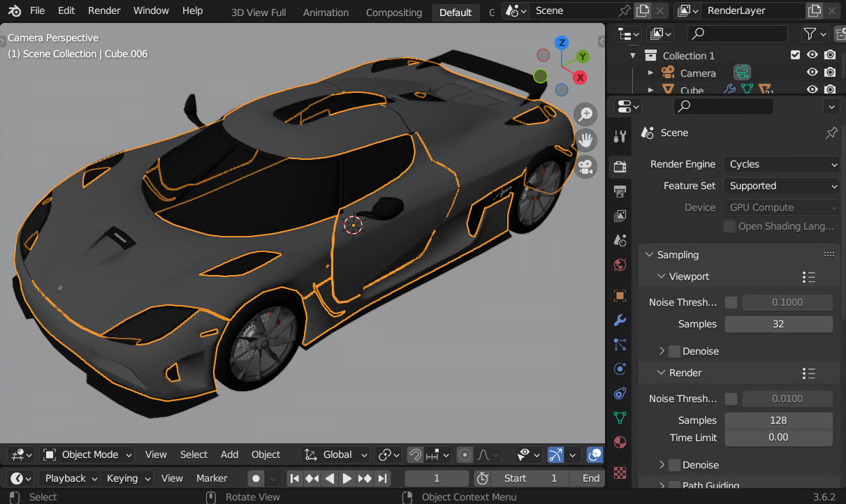Click the Camera object data icon in outliner
The height and width of the screenshot is (504, 846).
coord(742,73)
